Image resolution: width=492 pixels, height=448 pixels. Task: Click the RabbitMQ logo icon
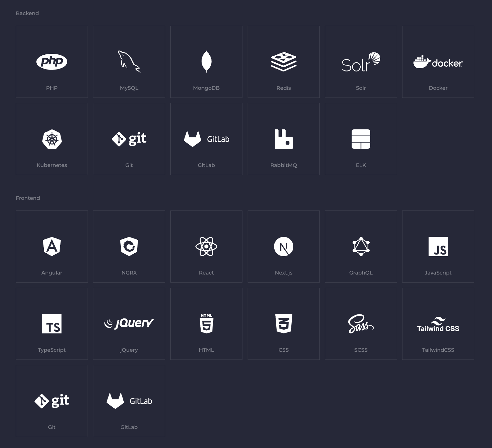284,139
